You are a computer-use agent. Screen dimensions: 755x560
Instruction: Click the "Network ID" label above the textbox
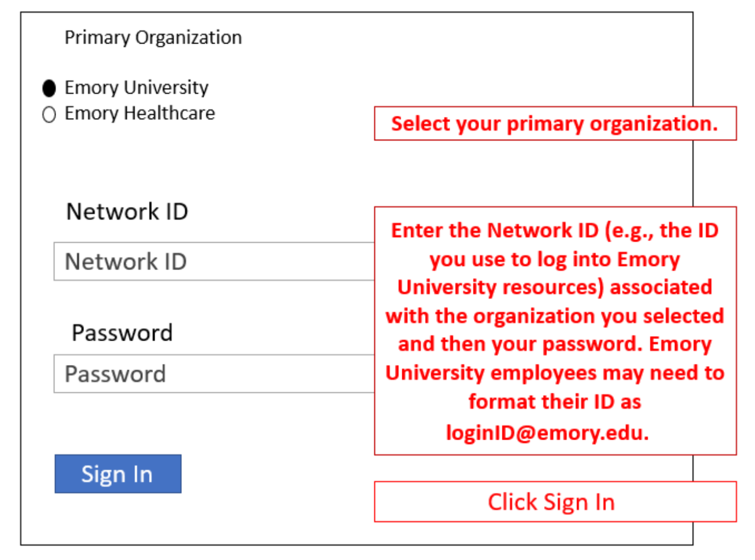pos(127,211)
